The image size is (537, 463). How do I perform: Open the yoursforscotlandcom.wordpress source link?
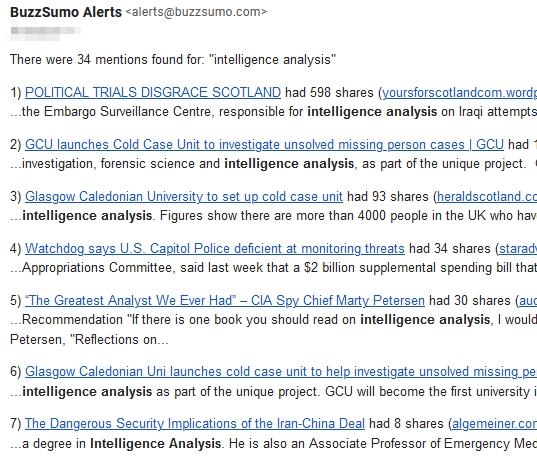point(460,93)
